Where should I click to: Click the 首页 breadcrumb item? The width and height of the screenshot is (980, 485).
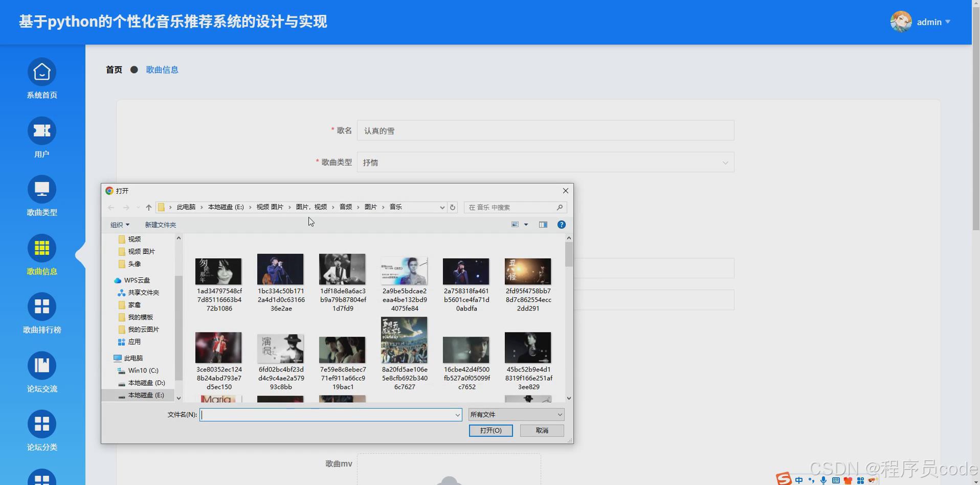pyautogui.click(x=114, y=70)
